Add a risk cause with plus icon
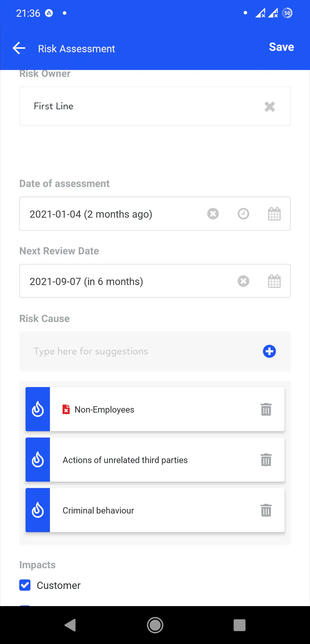Viewport: 310px width, 644px height. tap(269, 351)
